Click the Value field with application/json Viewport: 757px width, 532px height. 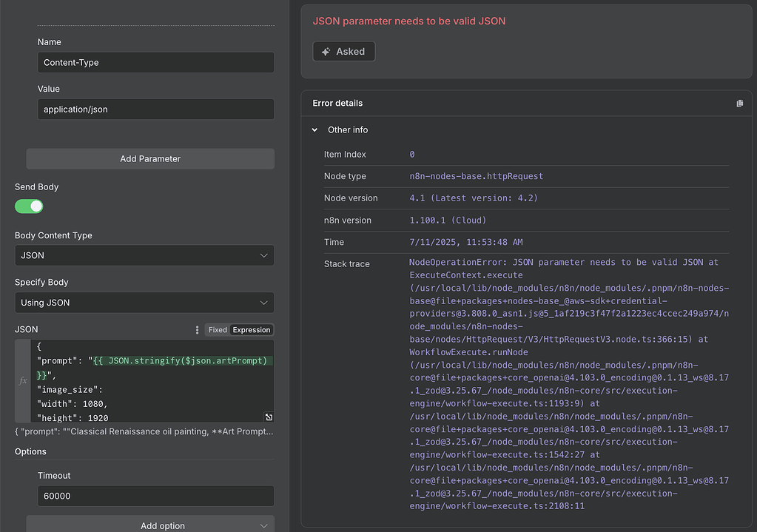coord(155,109)
